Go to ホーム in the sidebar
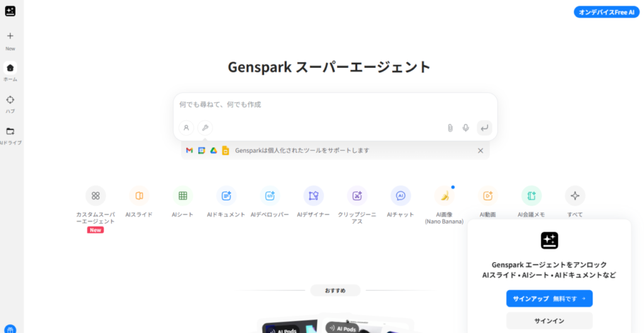Viewport: 644px width, 333px height. click(10, 68)
